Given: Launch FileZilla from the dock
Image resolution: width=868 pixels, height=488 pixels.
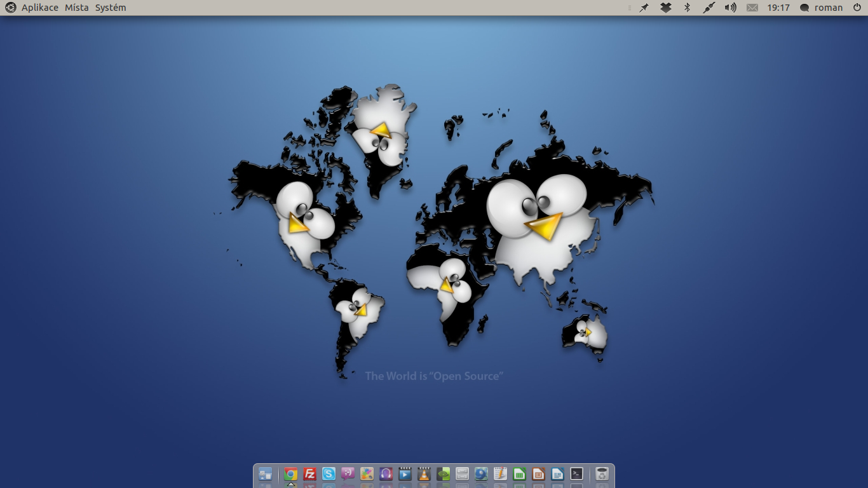Looking at the screenshot, I should click(x=309, y=474).
